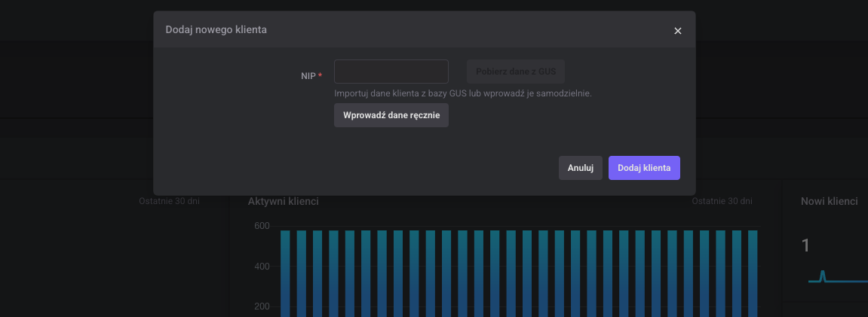Choose Wprowadź dane ręcznie
Screen dimensions: 868x317
[x=391, y=115]
